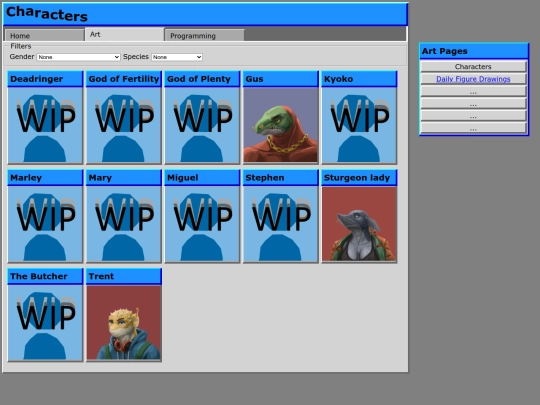View Gus lizard character portrait
Image resolution: width=540 pixels, height=405 pixels.
pyautogui.click(x=281, y=125)
